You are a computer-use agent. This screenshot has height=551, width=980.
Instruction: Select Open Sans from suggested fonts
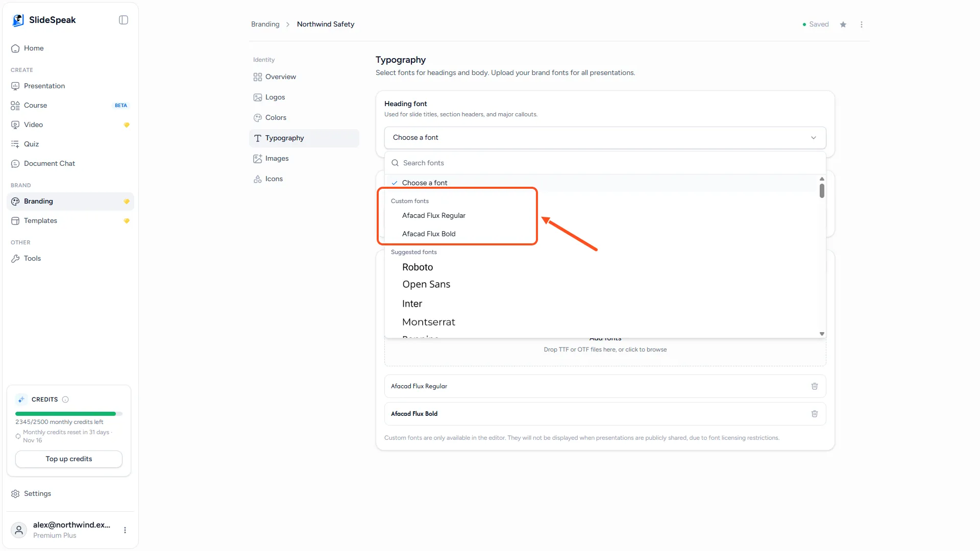[x=601, y=284]
